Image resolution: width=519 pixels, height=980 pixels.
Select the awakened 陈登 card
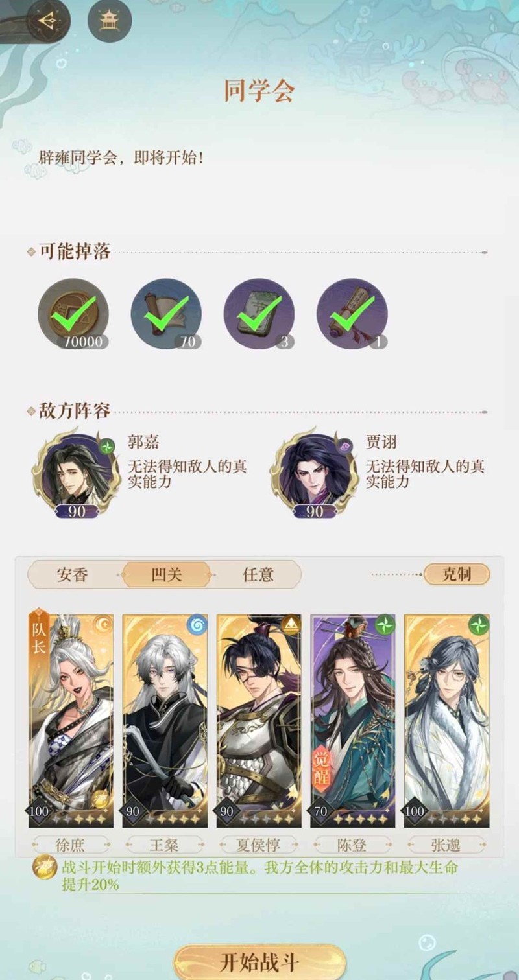[x=353, y=720]
